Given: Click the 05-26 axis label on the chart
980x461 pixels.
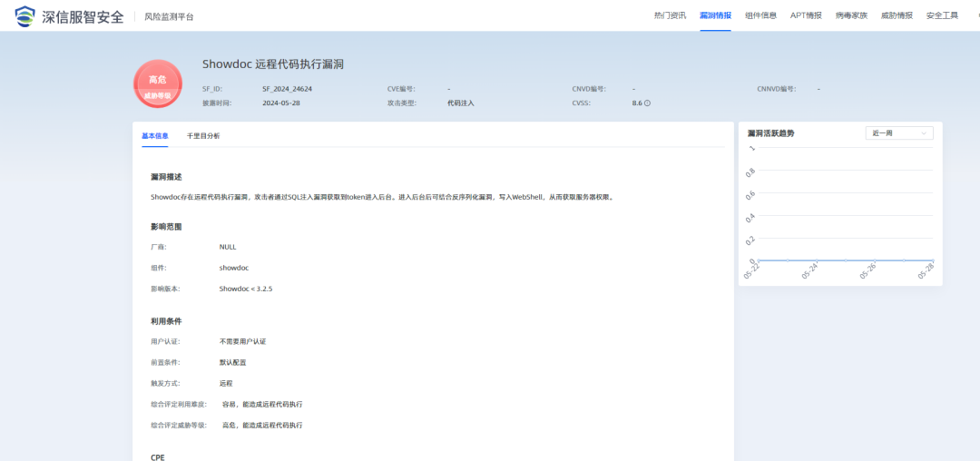Looking at the screenshot, I should click(867, 272).
